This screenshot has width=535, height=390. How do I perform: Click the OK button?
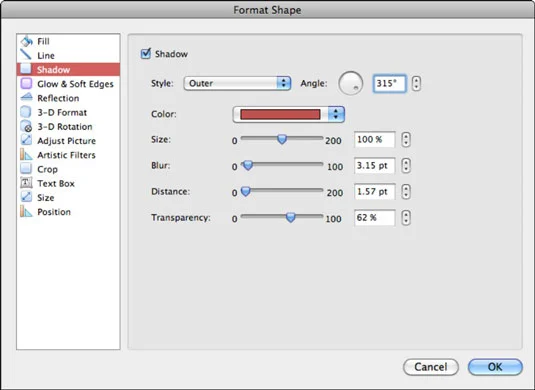495,367
